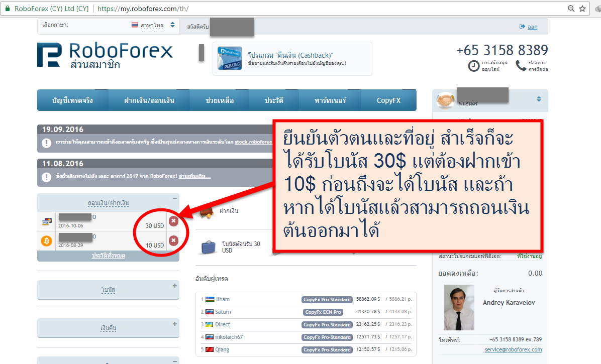The image size is (601, 364).
Task: Click the 0.00 balance value
Action: [535, 273]
